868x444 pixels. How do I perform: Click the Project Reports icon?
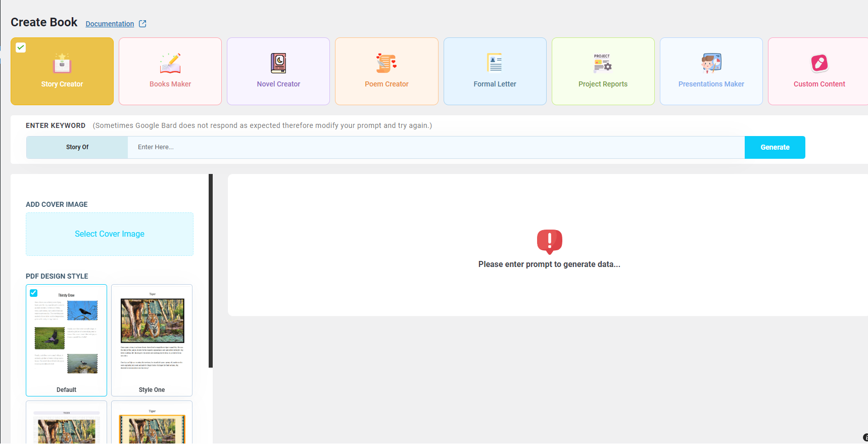coord(603,63)
